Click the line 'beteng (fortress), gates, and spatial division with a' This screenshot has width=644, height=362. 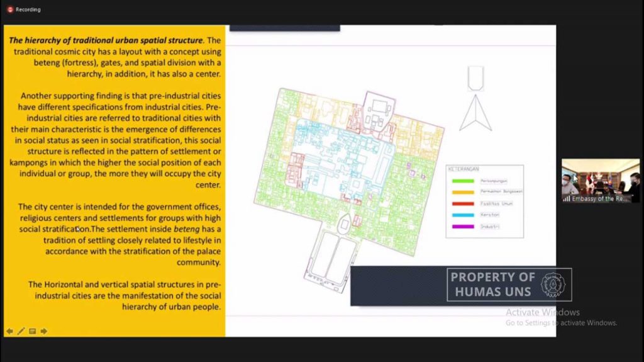point(127,62)
